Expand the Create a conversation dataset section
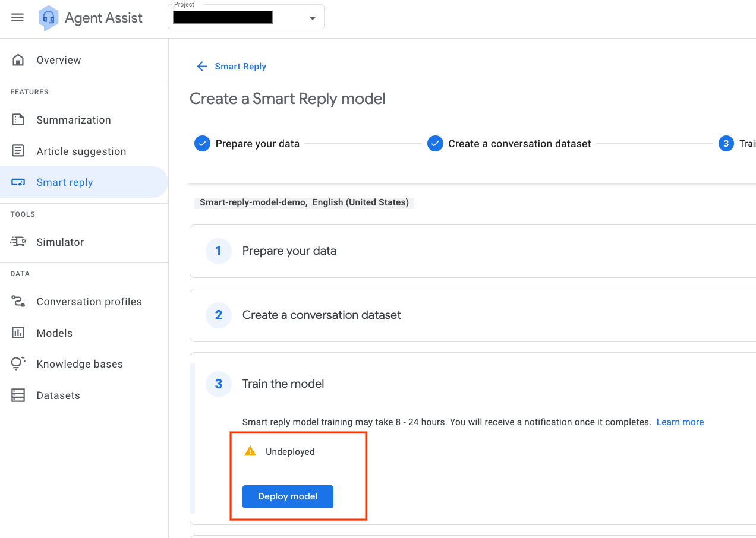Image resolution: width=756 pixels, height=538 pixels. 321,315
